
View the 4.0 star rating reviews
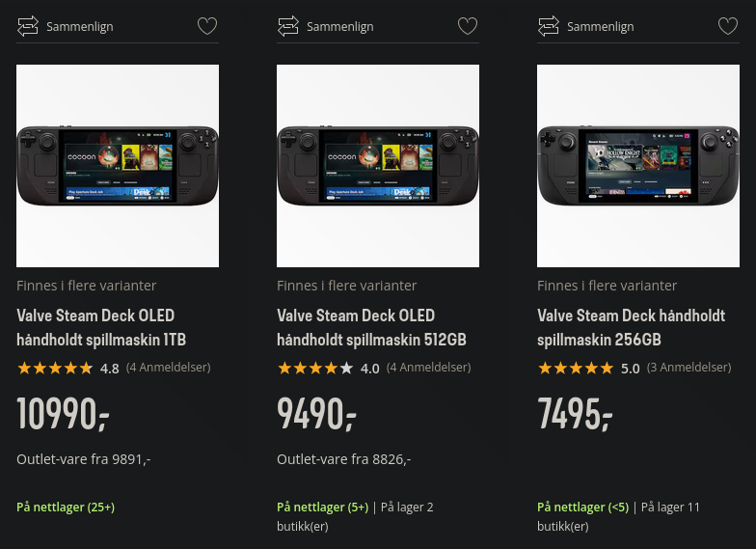(x=374, y=369)
